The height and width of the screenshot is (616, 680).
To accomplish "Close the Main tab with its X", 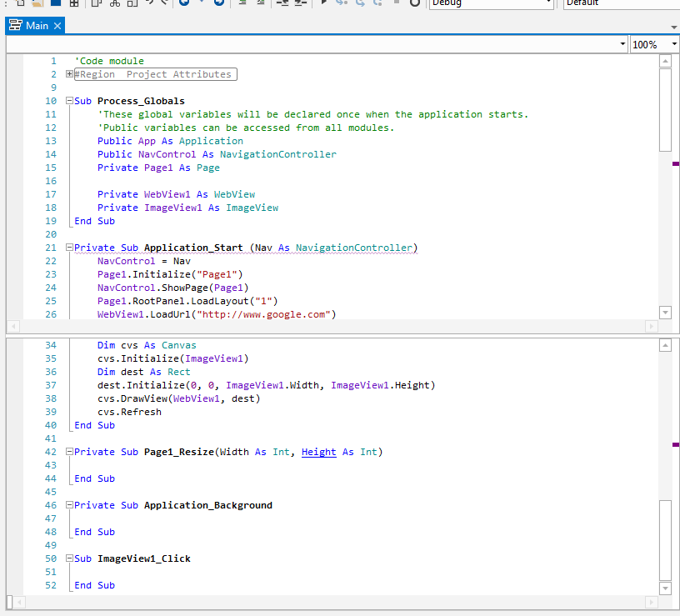I will pyautogui.click(x=57, y=26).
